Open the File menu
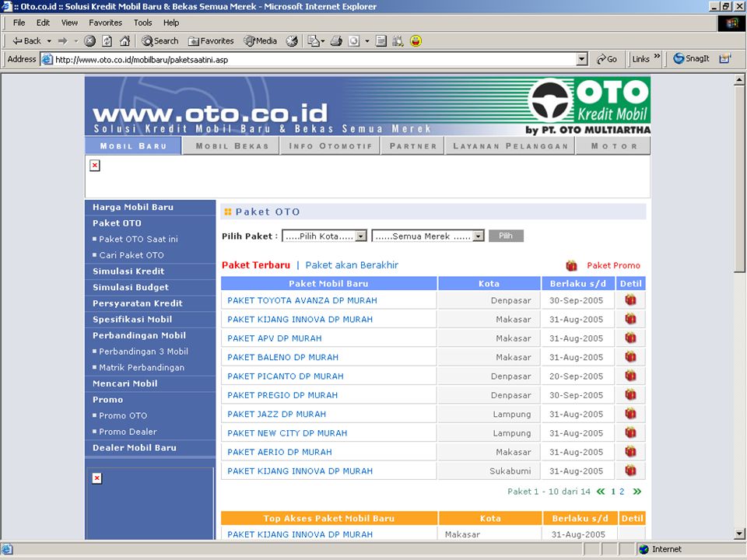Image resolution: width=747 pixels, height=560 pixels. tap(19, 23)
